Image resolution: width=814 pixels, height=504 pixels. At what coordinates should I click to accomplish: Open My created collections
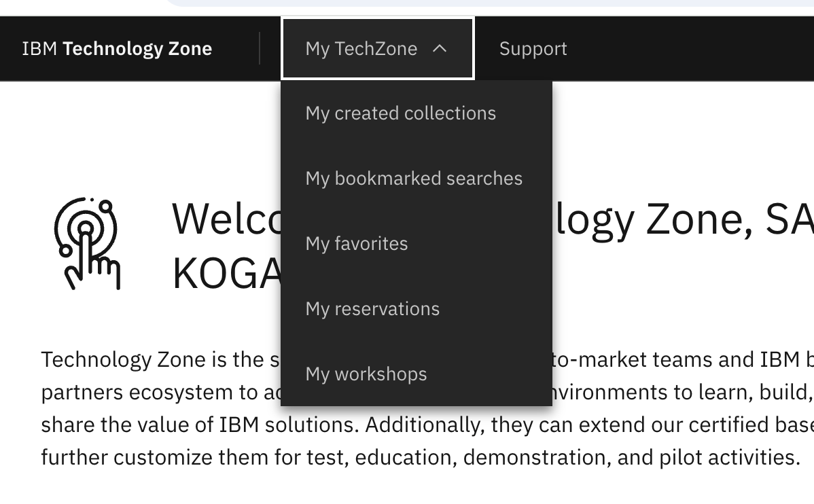coord(401,113)
